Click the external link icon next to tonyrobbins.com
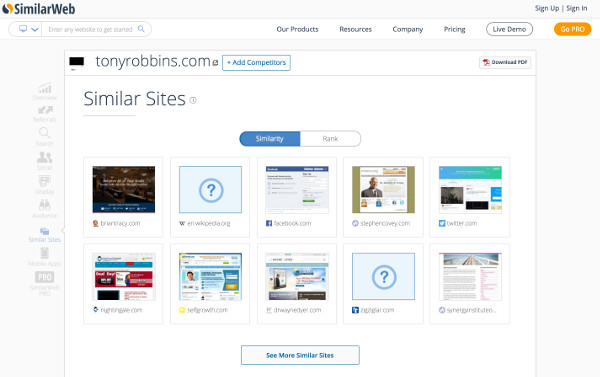This screenshot has height=377, width=600. click(x=215, y=63)
